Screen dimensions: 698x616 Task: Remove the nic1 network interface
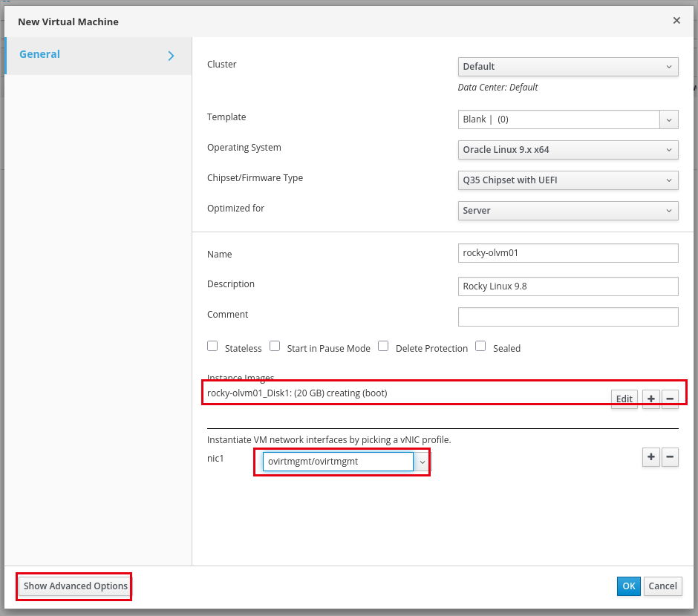[670, 457]
